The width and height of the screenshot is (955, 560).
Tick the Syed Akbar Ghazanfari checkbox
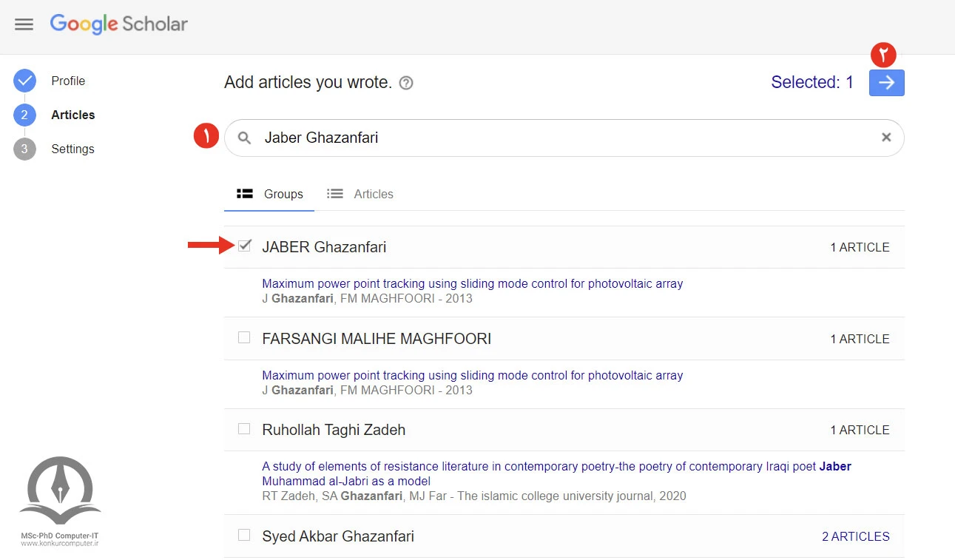click(244, 536)
